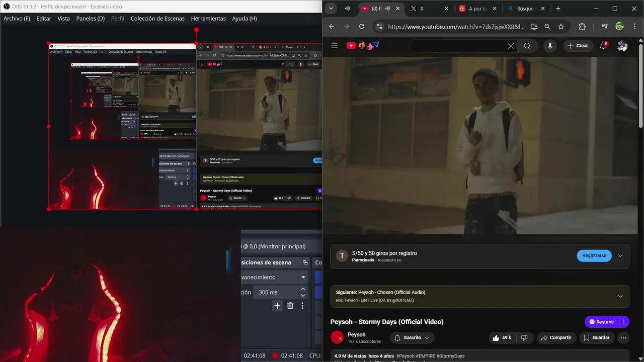Screen dimensions: 644x362
Task: Open the teapuesto.pe ad title link
Action: click(384, 253)
